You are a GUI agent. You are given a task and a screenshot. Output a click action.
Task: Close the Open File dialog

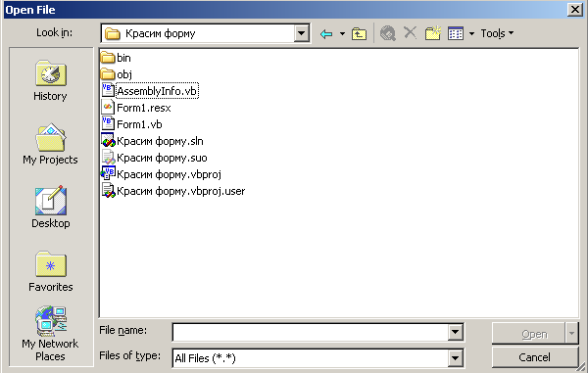(575, 10)
